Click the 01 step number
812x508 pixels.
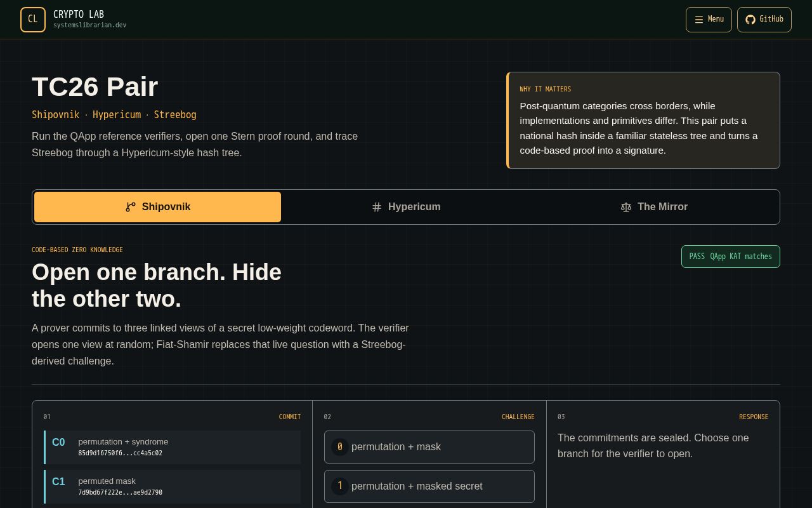47,417
